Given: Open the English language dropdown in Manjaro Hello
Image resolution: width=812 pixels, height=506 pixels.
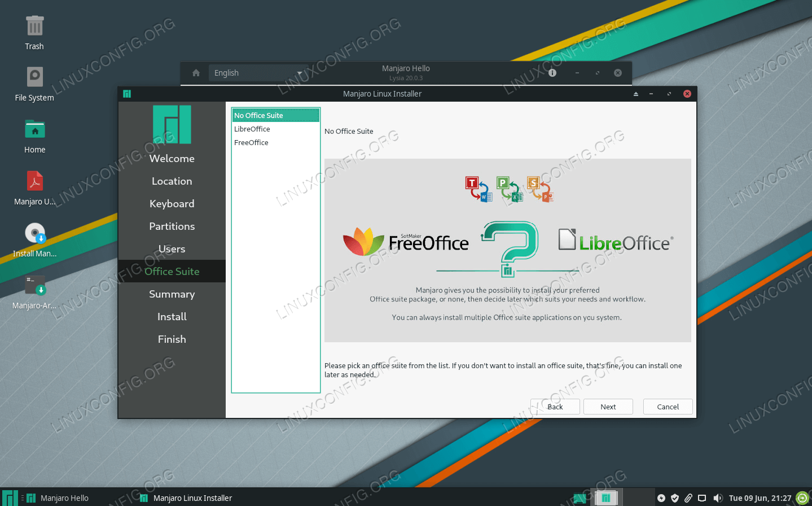Looking at the screenshot, I should tap(258, 73).
